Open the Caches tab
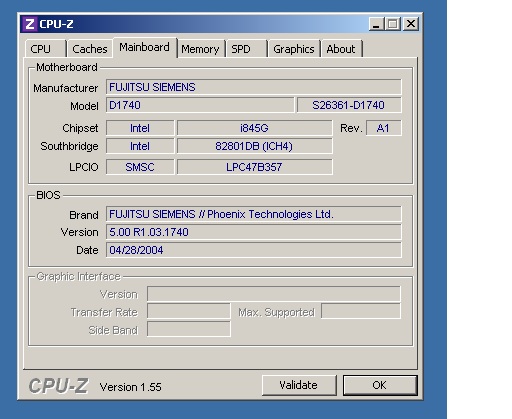The height and width of the screenshot is (419, 512). pyautogui.click(x=89, y=49)
